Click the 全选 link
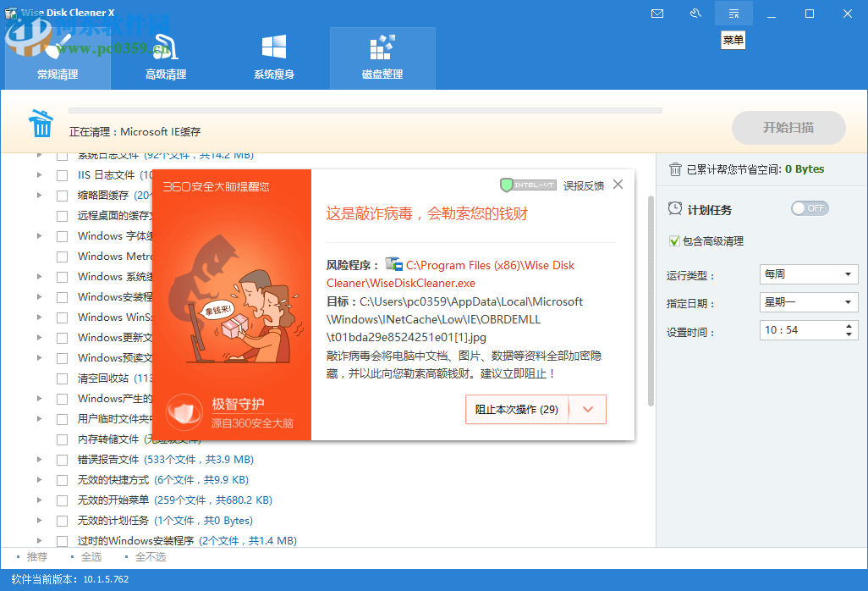Viewport: 868px width, 591px height. (x=91, y=556)
